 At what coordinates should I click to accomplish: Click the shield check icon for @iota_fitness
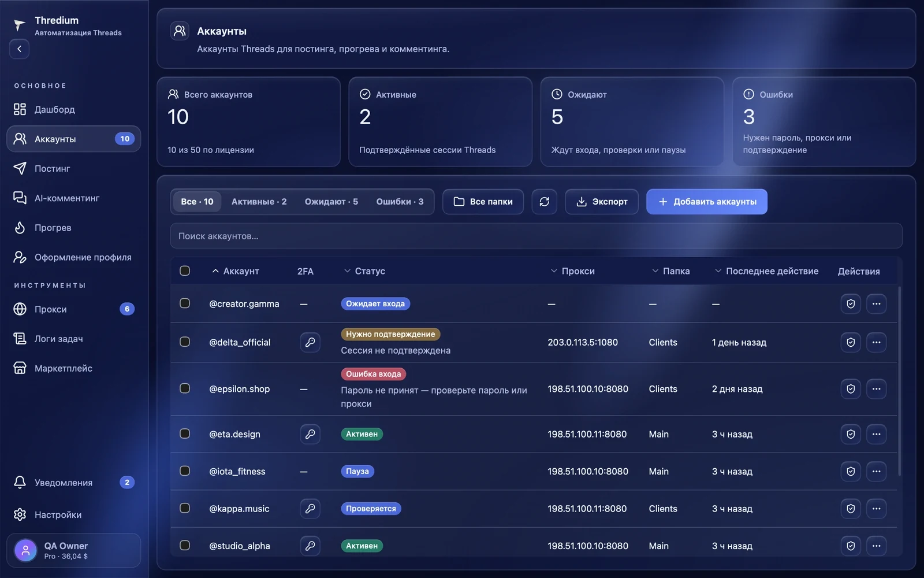(x=851, y=472)
